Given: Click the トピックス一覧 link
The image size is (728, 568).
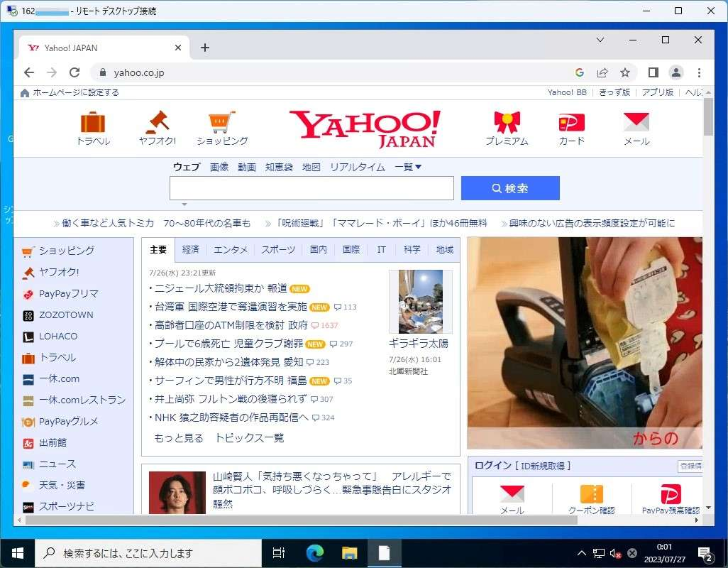Looking at the screenshot, I should 249,438.
